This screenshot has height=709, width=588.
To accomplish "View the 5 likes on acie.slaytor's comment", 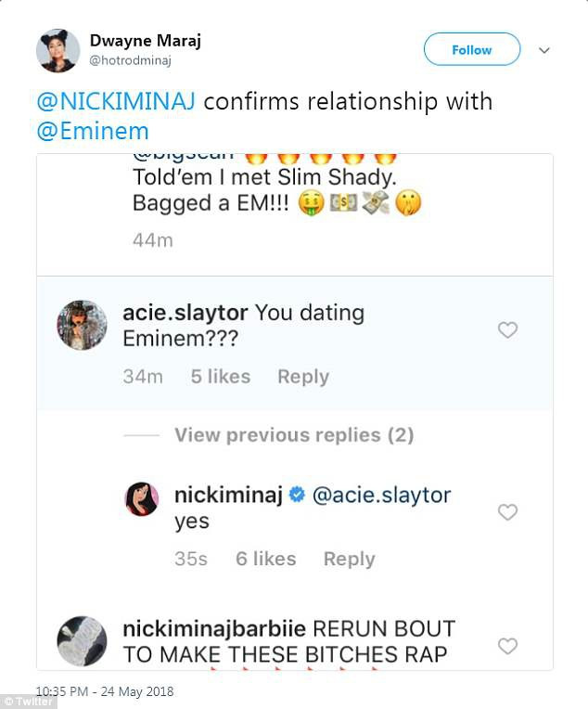I will pyautogui.click(x=220, y=377).
